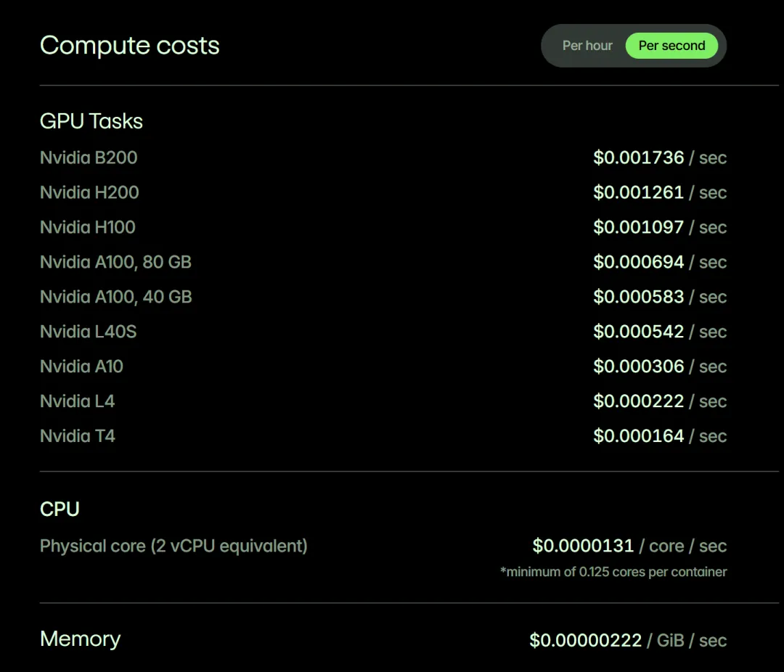Select the Per second pricing option
The height and width of the screenshot is (672, 784).
coord(671,46)
